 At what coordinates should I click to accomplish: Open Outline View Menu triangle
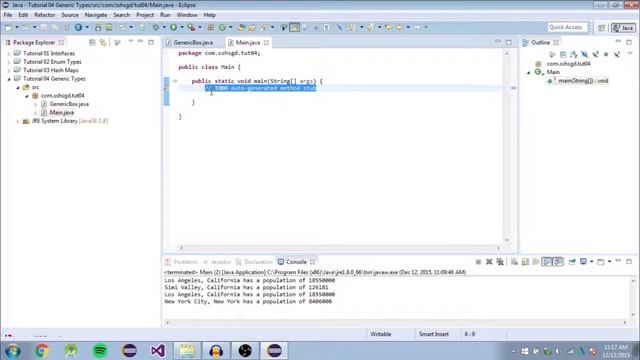(x=630, y=53)
